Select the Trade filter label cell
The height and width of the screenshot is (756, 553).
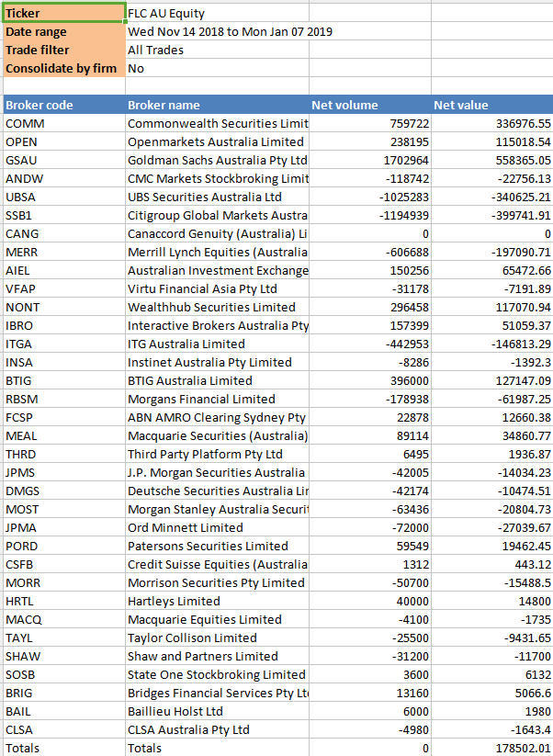click(x=63, y=50)
